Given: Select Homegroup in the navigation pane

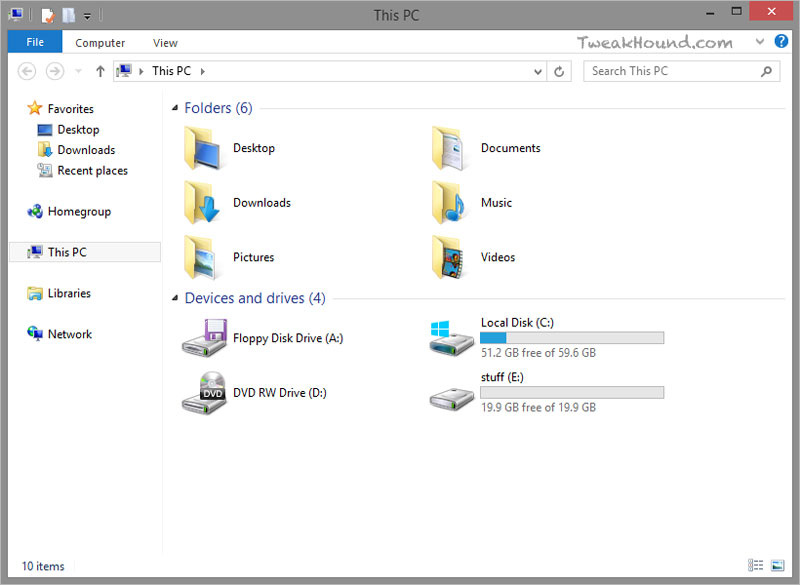Looking at the screenshot, I should tap(79, 212).
